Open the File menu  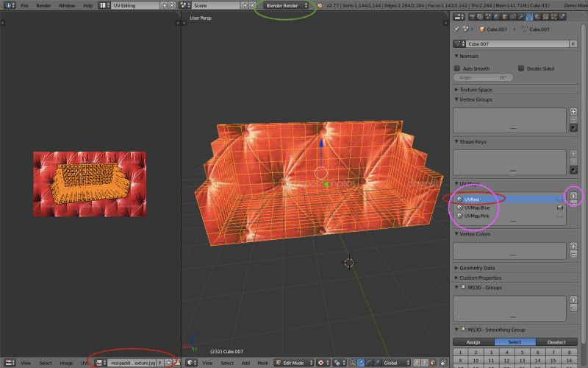tap(24, 5)
